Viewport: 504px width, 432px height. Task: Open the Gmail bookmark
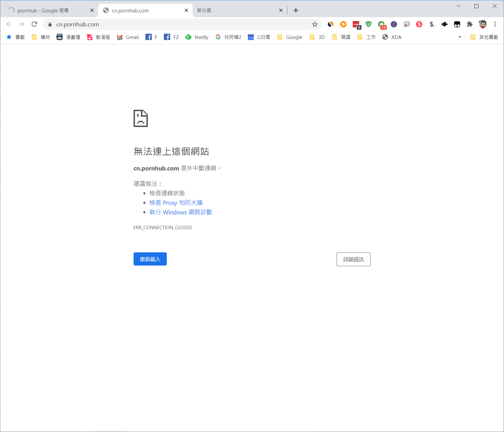click(x=128, y=37)
